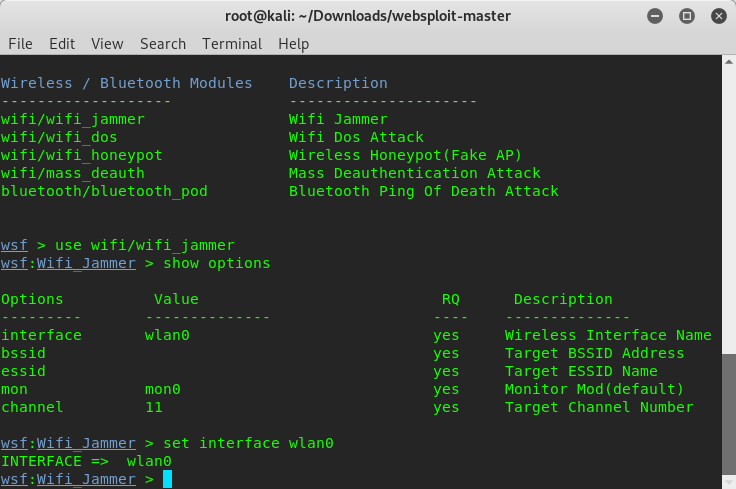Click the 'Wifi Jammer' description text

point(338,119)
